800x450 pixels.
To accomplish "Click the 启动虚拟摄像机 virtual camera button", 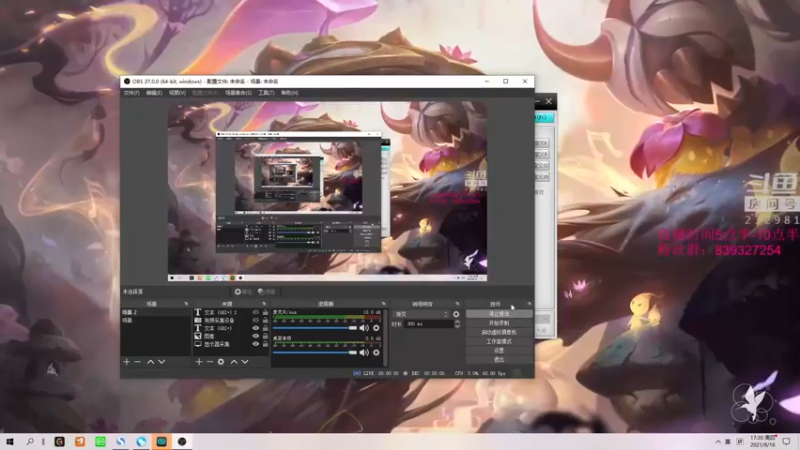I will pos(499,333).
